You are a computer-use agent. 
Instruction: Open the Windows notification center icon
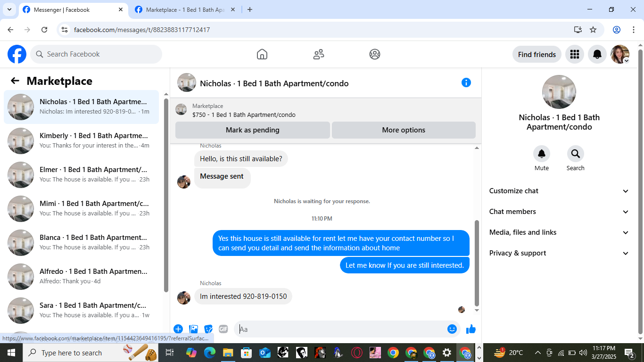629,353
